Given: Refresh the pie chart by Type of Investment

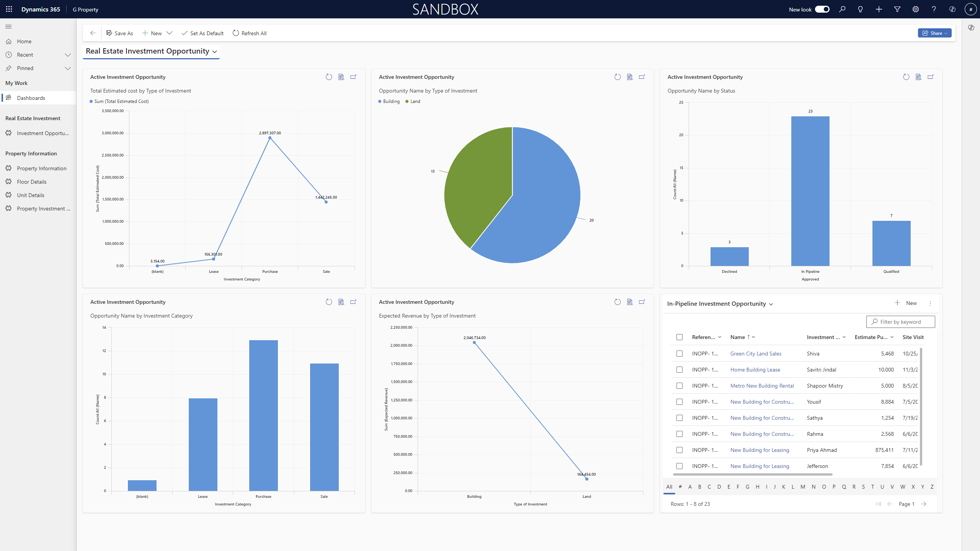Looking at the screenshot, I should [x=617, y=77].
